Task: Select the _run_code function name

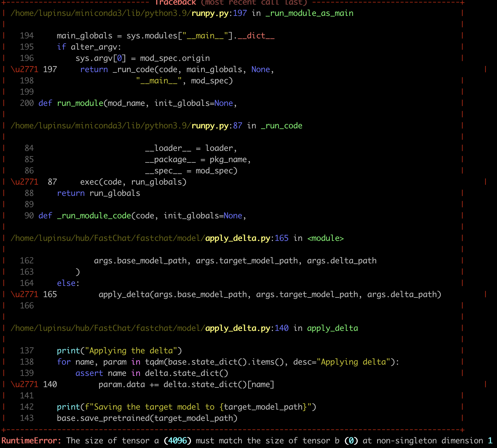Action: coord(281,126)
